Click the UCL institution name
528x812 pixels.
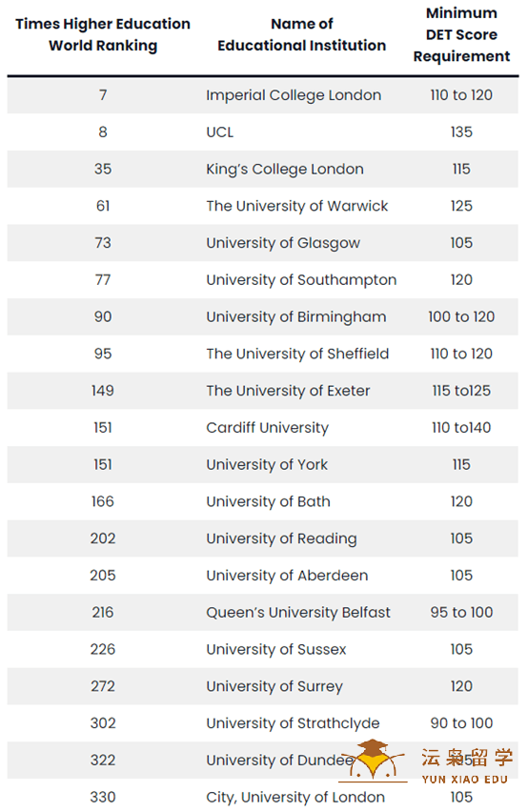pyautogui.click(x=219, y=132)
